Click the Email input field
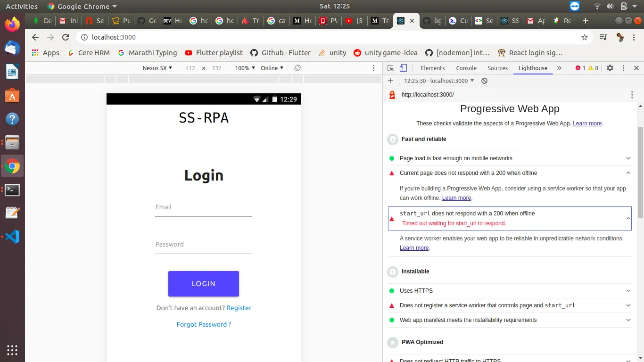The width and height of the screenshot is (644, 362). click(204, 208)
